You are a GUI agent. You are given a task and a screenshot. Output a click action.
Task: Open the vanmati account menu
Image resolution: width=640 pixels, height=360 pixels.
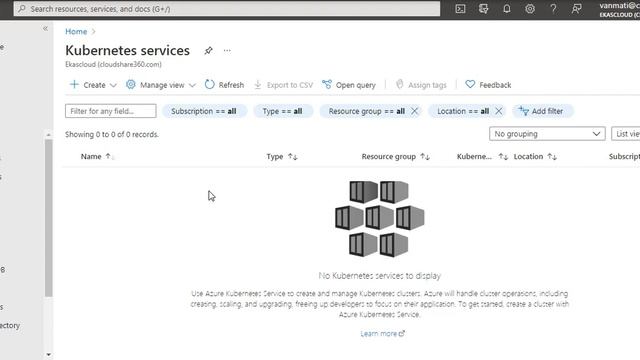tap(619, 9)
